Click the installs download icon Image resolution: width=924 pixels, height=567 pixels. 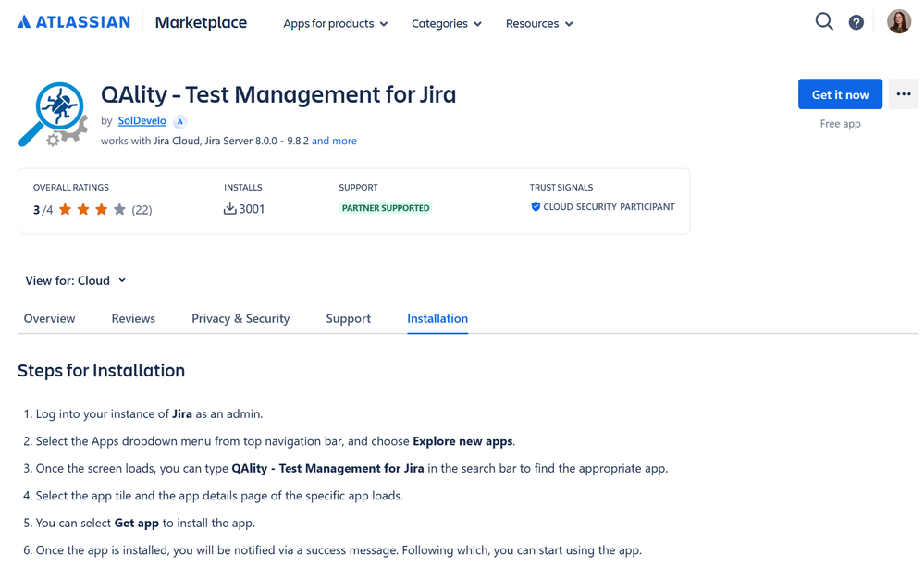click(229, 208)
